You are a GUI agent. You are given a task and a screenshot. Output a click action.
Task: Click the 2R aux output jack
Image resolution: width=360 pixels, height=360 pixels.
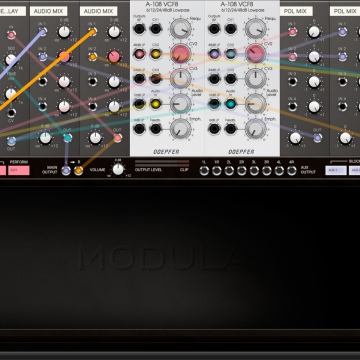click(x=242, y=171)
